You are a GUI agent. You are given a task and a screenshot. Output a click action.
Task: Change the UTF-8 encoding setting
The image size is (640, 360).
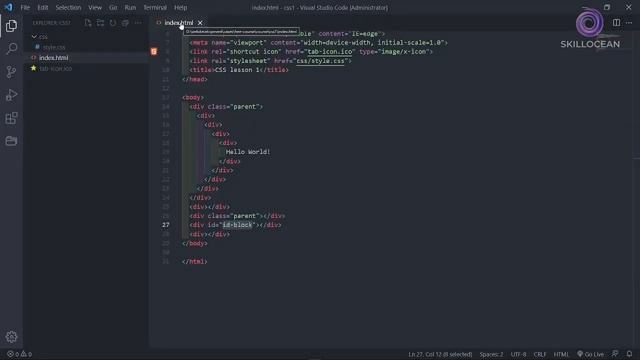pyautogui.click(x=518, y=354)
